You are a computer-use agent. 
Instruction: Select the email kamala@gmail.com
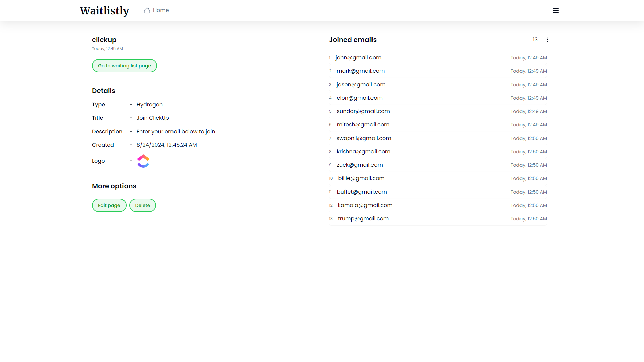click(365, 205)
